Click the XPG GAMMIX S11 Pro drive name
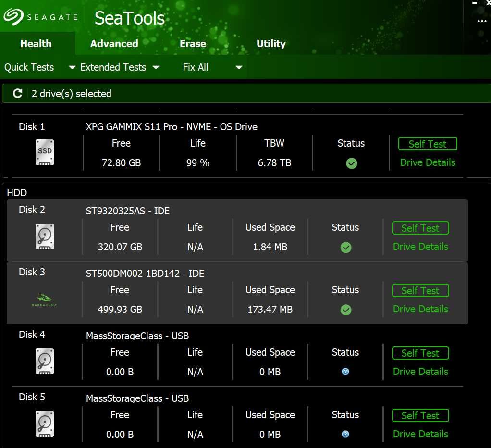This screenshot has height=448, width=491. coord(172,127)
